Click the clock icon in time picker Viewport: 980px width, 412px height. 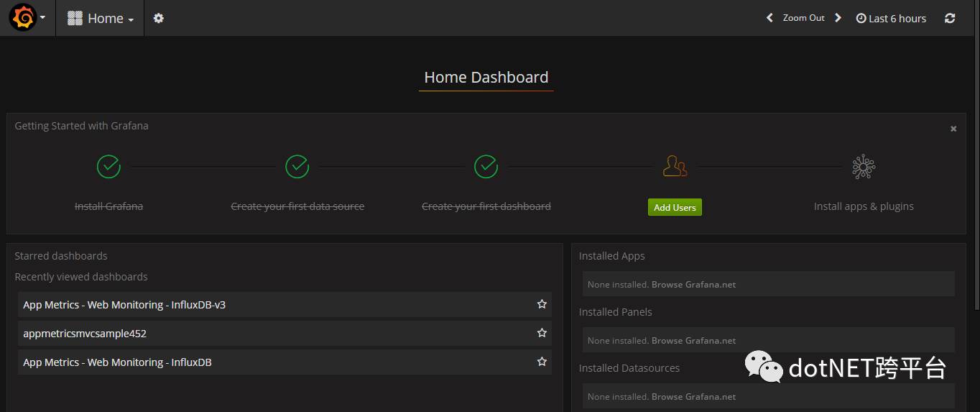(x=861, y=19)
